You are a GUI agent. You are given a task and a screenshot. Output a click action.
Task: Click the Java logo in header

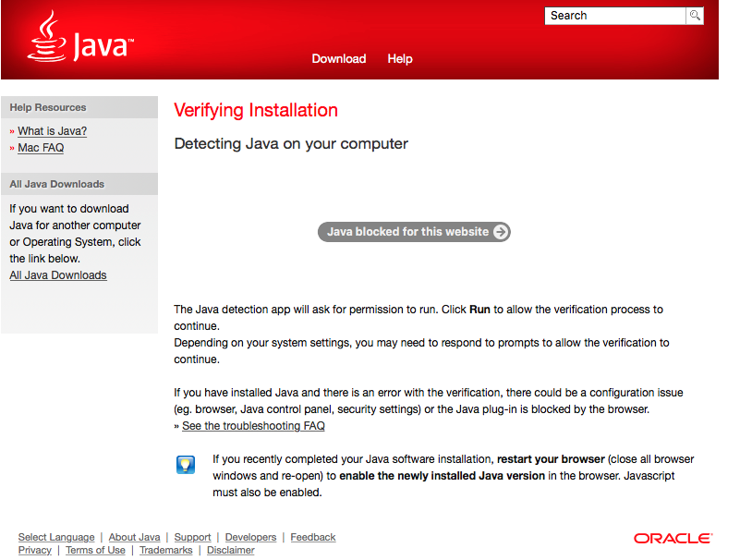tap(80, 39)
